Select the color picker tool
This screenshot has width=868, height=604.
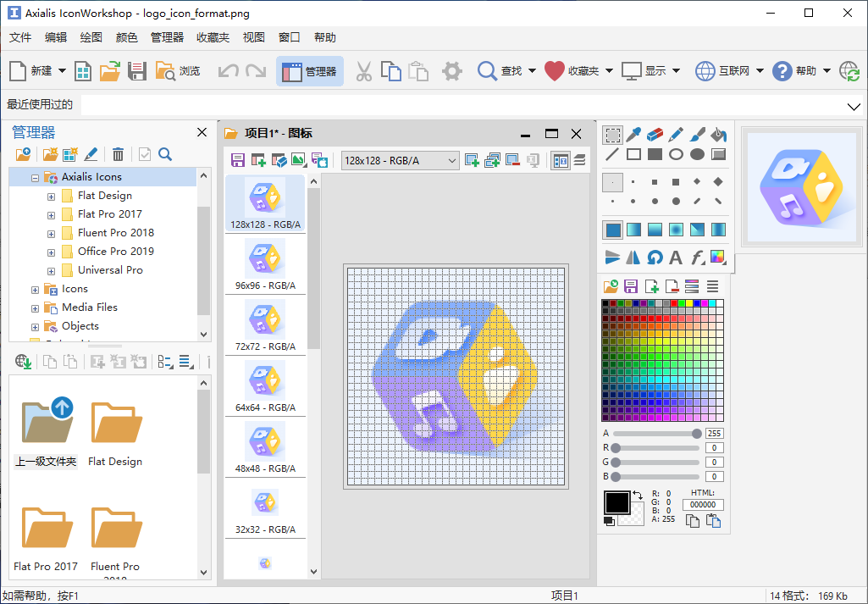(x=633, y=135)
